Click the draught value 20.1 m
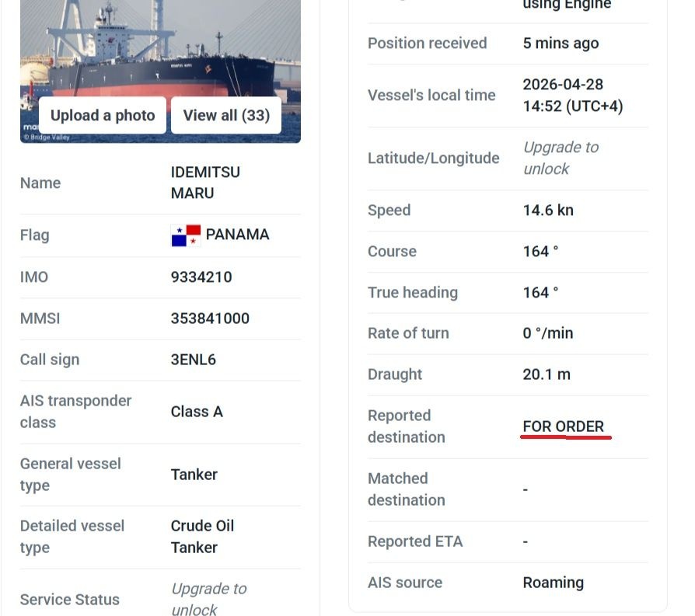 (x=547, y=374)
